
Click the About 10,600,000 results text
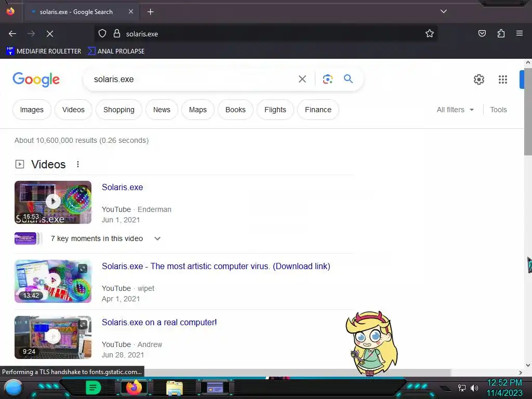click(x=82, y=140)
